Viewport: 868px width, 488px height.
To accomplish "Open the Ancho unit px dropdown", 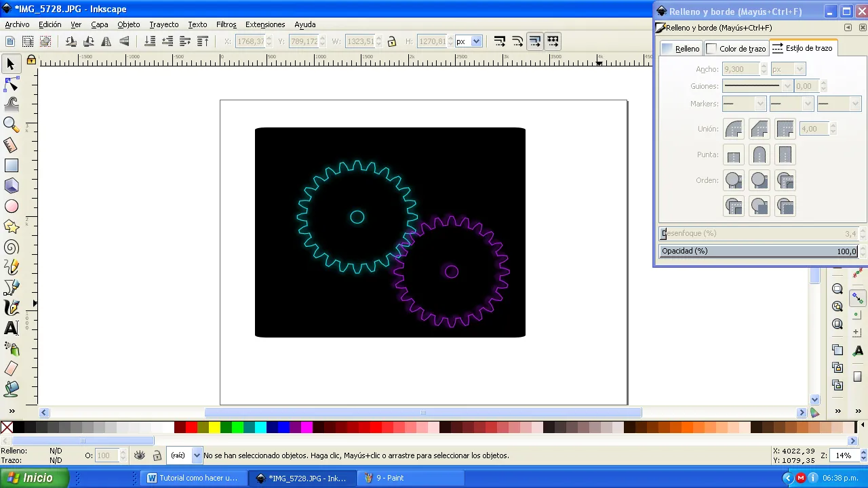I will [x=788, y=69].
